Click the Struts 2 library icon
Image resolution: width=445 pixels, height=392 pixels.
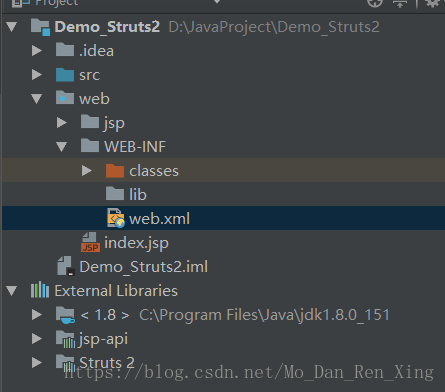pyautogui.click(x=65, y=363)
